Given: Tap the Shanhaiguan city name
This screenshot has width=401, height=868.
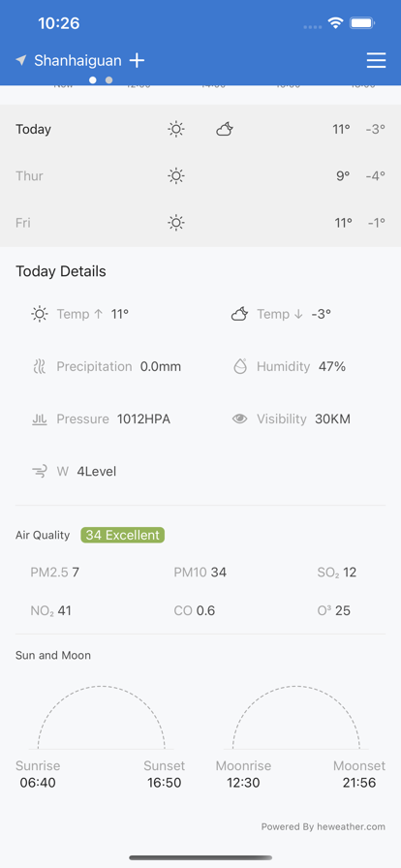Looking at the screenshot, I should 77,60.
